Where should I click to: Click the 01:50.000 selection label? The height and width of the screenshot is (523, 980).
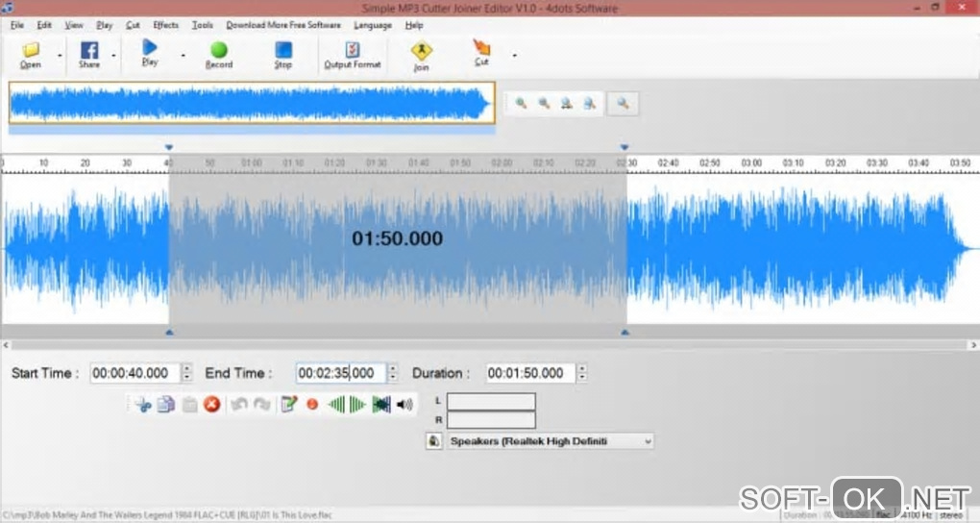click(398, 238)
